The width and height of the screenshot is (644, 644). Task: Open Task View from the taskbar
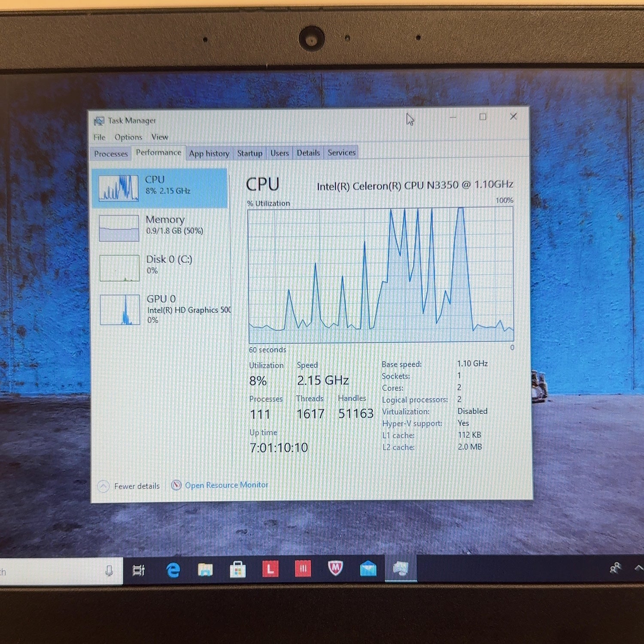point(139,570)
